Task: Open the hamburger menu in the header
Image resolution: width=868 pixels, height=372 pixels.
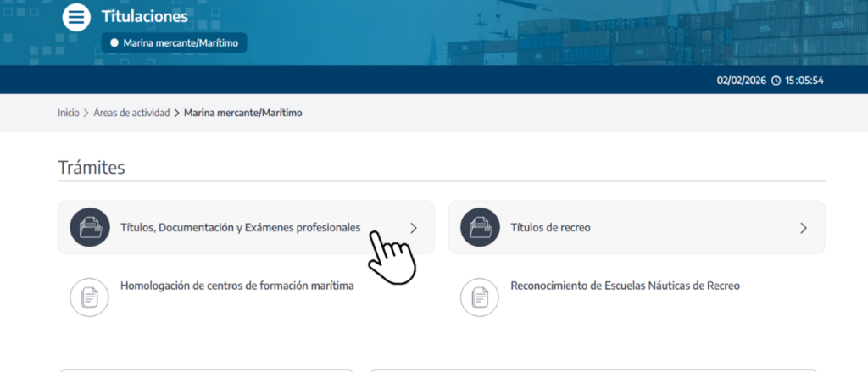Action: 76,17
